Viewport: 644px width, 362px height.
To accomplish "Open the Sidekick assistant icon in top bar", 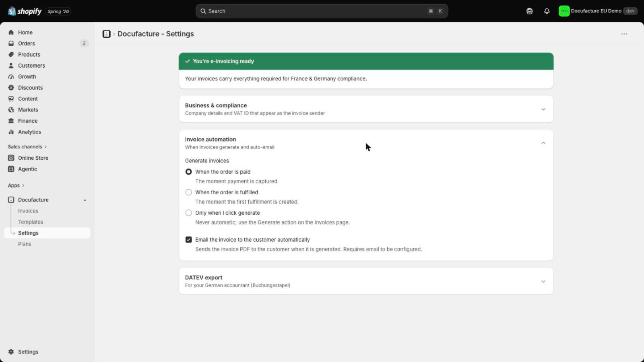I will tap(530, 11).
